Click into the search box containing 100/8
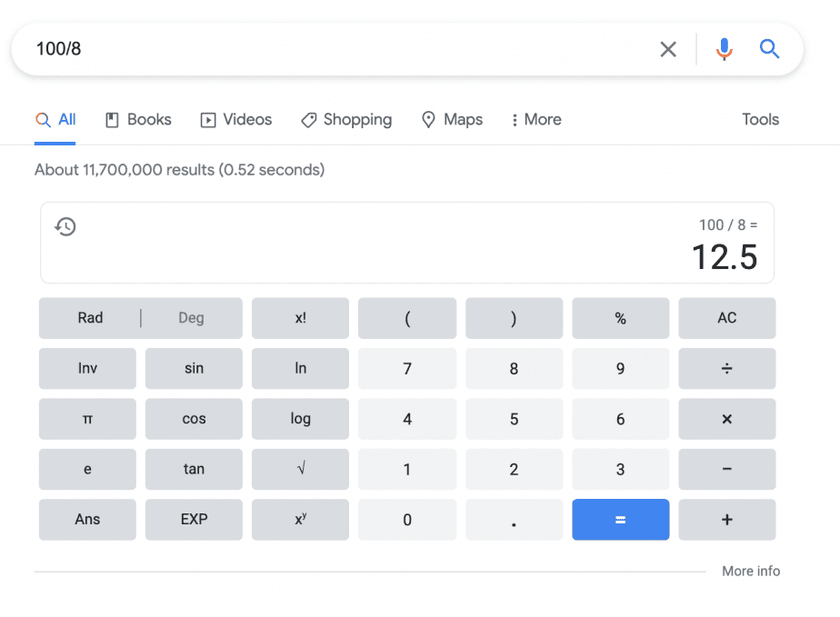 coord(343,49)
